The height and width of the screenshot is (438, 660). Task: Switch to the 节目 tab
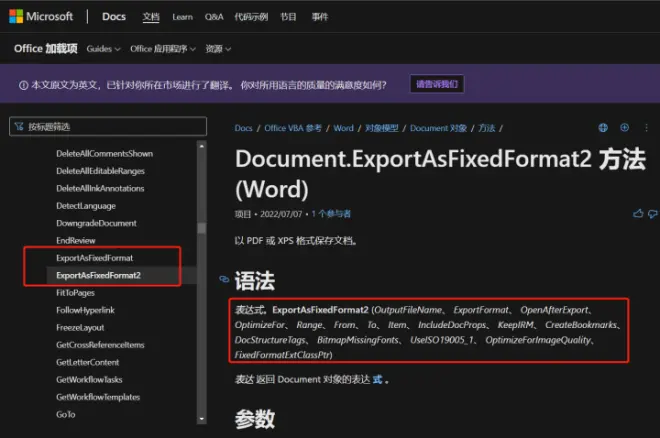point(288,17)
